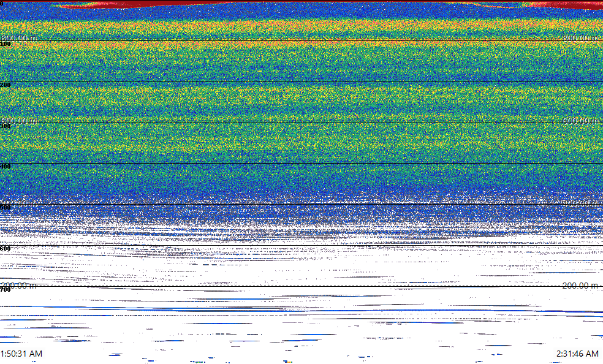603x364 pixels.
Task: Select the 400 depth grid label
Action: [6, 167]
